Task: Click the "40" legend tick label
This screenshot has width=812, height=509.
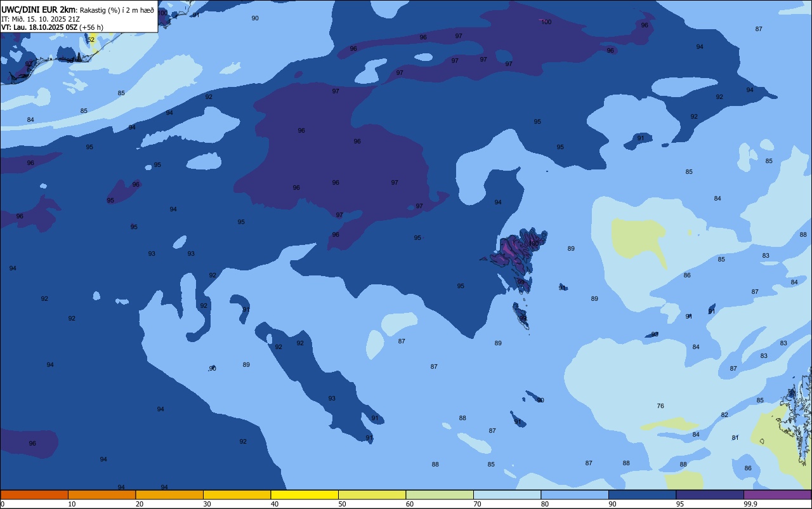Action: (275, 504)
